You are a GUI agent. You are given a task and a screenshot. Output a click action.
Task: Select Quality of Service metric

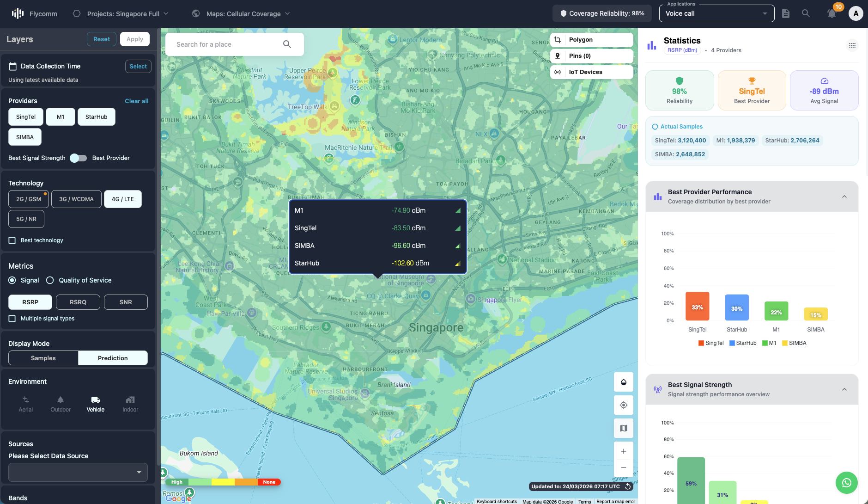(49, 280)
